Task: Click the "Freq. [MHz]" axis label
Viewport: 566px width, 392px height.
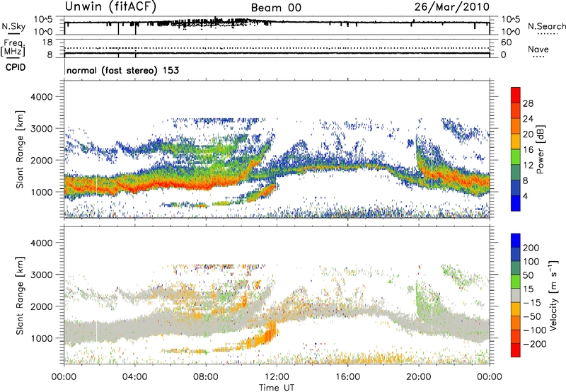Action: (13, 47)
